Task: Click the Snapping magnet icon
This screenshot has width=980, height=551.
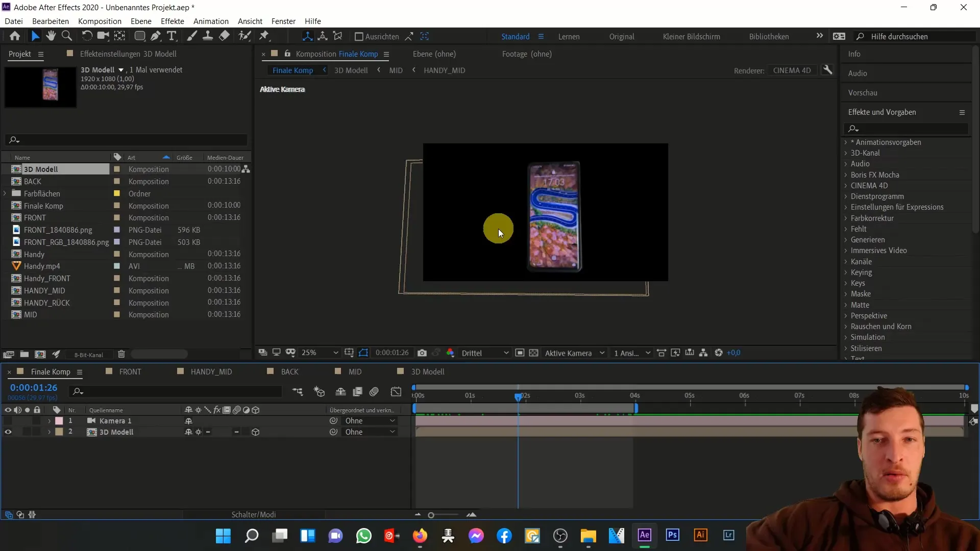Action: click(x=409, y=36)
